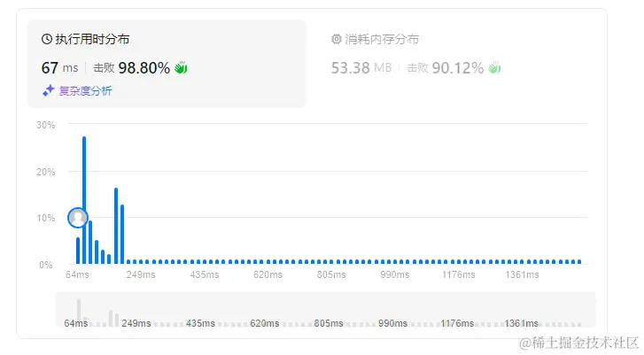
Task: Click the chip icon next to 消耗内存分布
Action: coord(337,39)
